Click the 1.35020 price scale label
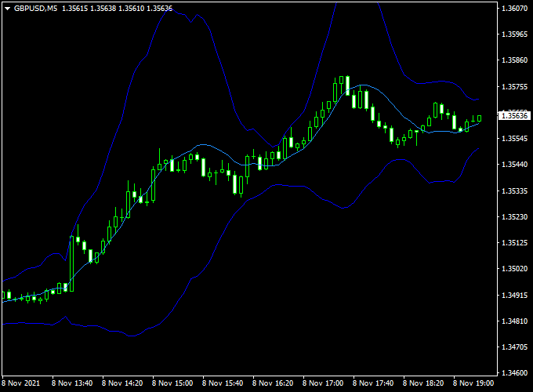Image resolution: width=533 pixels, height=392 pixels. 514,269
